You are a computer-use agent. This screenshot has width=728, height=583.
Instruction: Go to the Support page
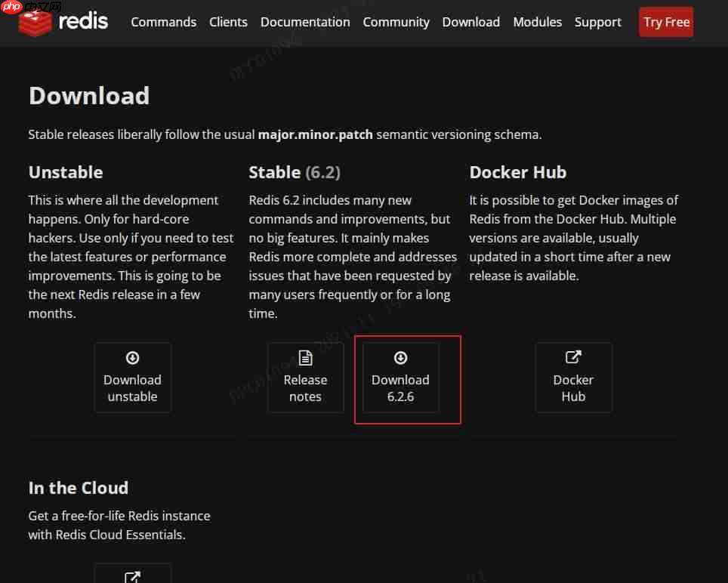[597, 22]
